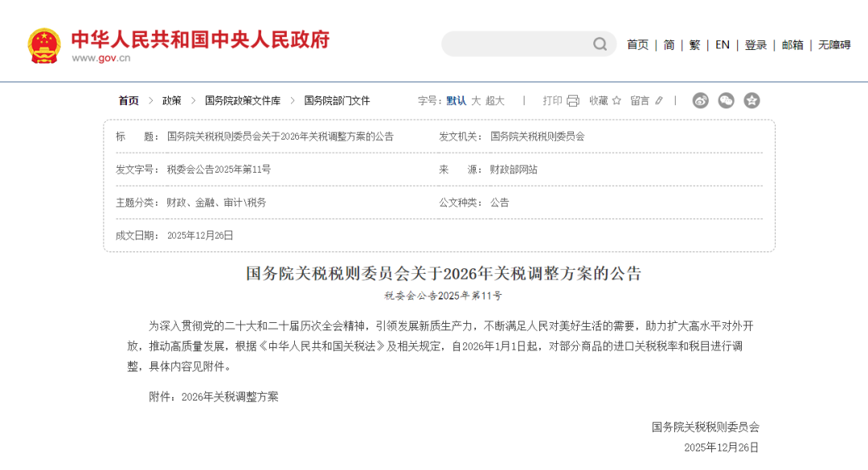868x470 pixels.
Task: Click site title 中华人民共和国中央人民政府
Action: 200,39
